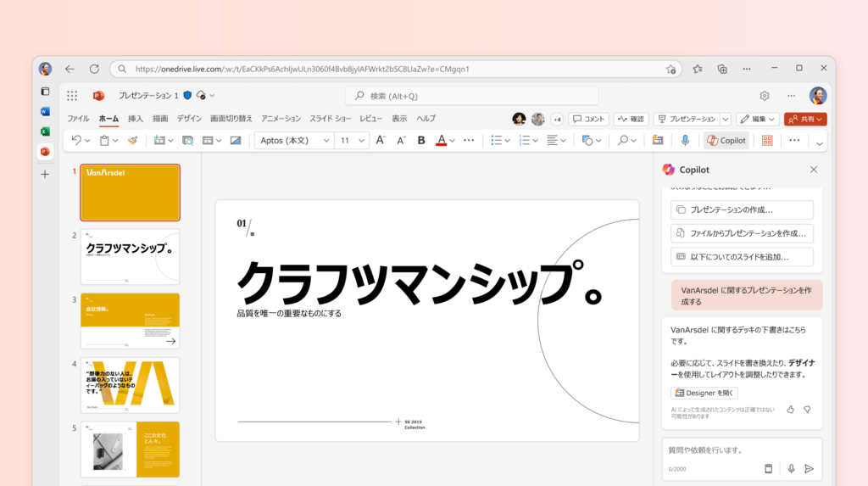The image size is (868, 486).
Task: Give thumbs down to Copilot response
Action: click(x=807, y=410)
